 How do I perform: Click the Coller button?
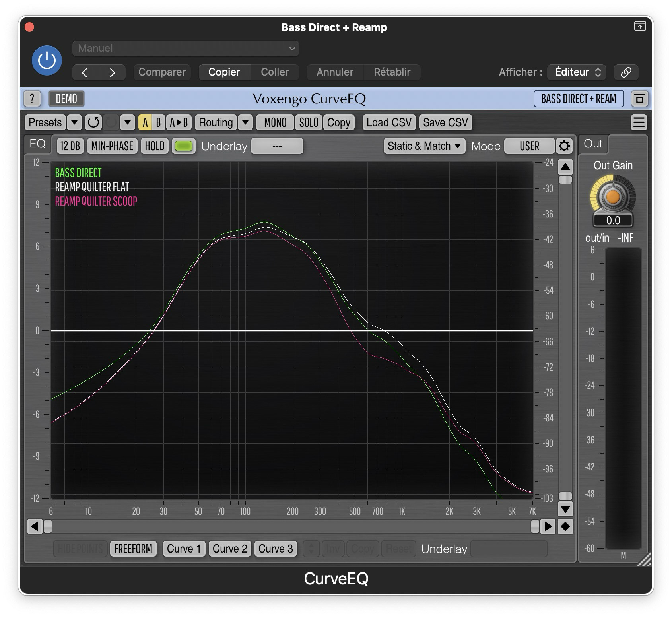(275, 72)
